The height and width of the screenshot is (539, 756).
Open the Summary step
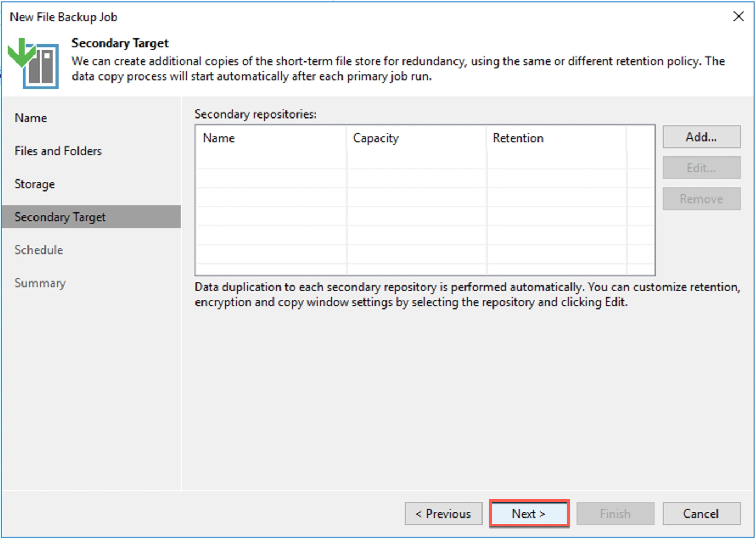tap(40, 283)
